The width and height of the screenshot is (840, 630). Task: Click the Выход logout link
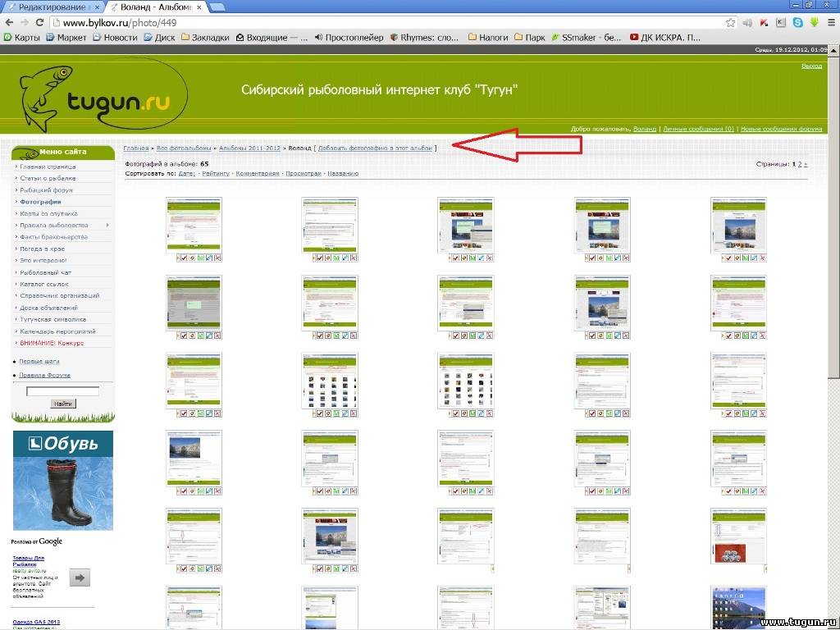(x=811, y=66)
